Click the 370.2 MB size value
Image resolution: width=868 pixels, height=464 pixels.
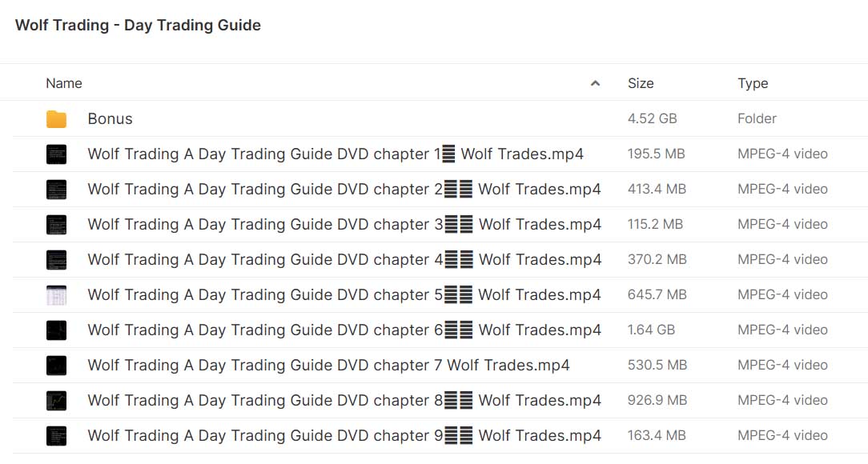(x=657, y=259)
